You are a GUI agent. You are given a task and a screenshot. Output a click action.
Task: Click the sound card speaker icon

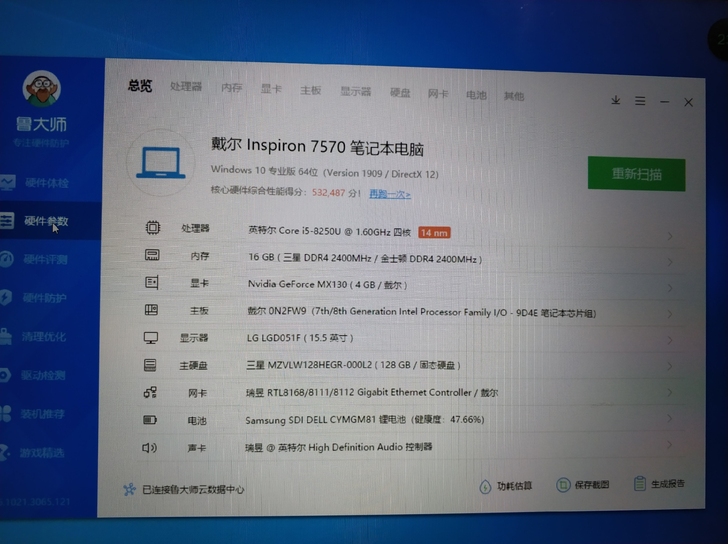click(149, 447)
